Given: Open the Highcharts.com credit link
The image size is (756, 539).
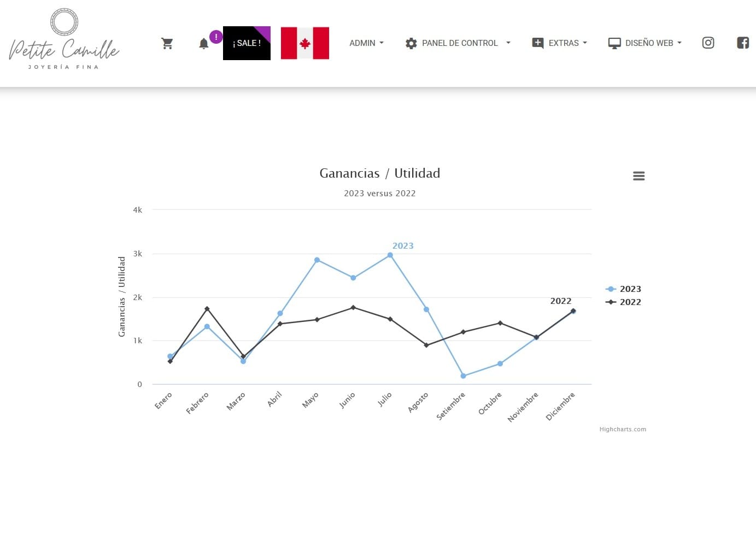Looking at the screenshot, I should tap(623, 429).
